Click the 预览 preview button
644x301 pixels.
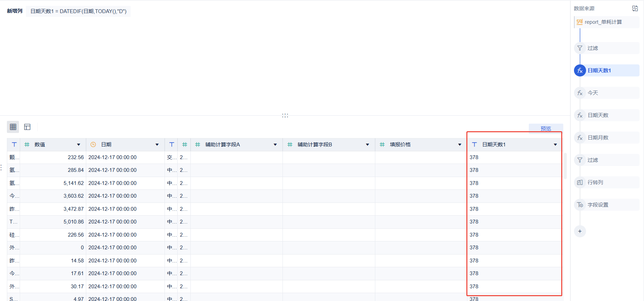point(546,128)
